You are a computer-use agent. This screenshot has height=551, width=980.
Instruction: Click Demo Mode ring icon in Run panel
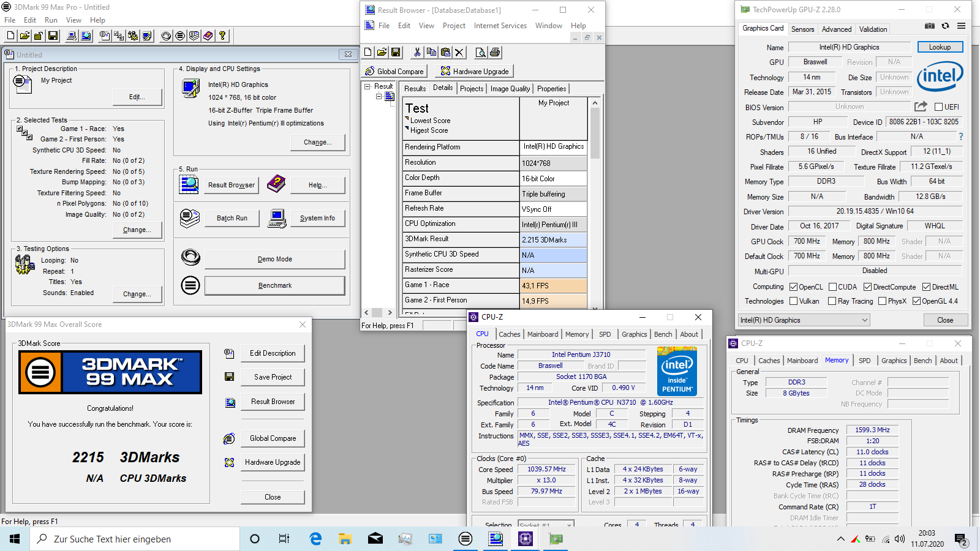click(x=190, y=258)
